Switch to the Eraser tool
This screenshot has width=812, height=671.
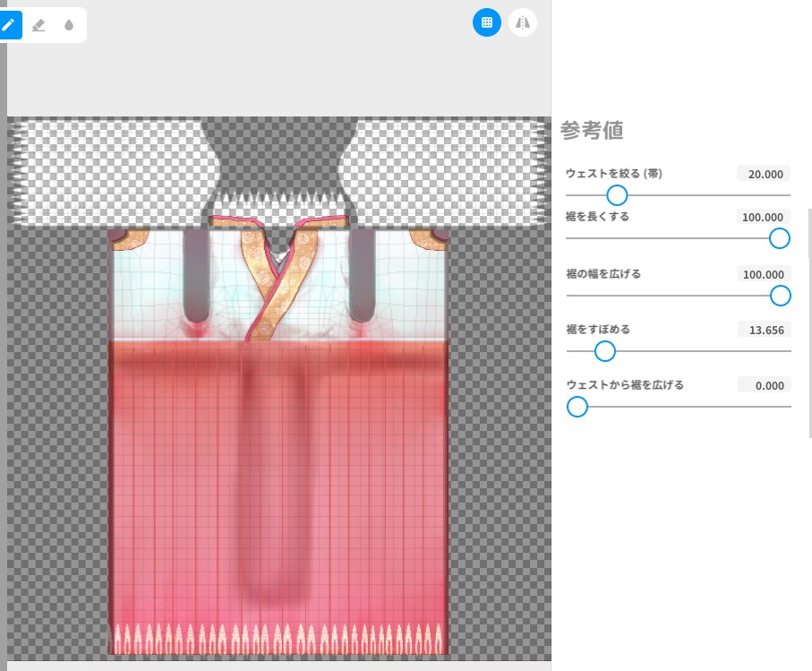pos(38,25)
